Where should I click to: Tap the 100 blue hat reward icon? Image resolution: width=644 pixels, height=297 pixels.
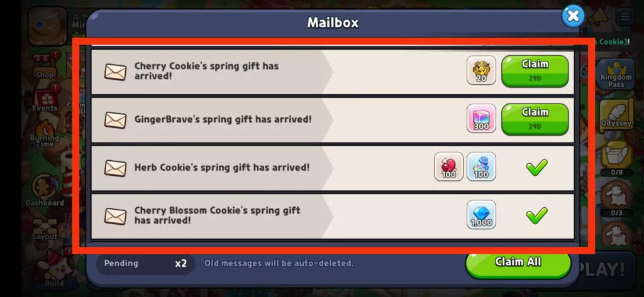(x=481, y=166)
